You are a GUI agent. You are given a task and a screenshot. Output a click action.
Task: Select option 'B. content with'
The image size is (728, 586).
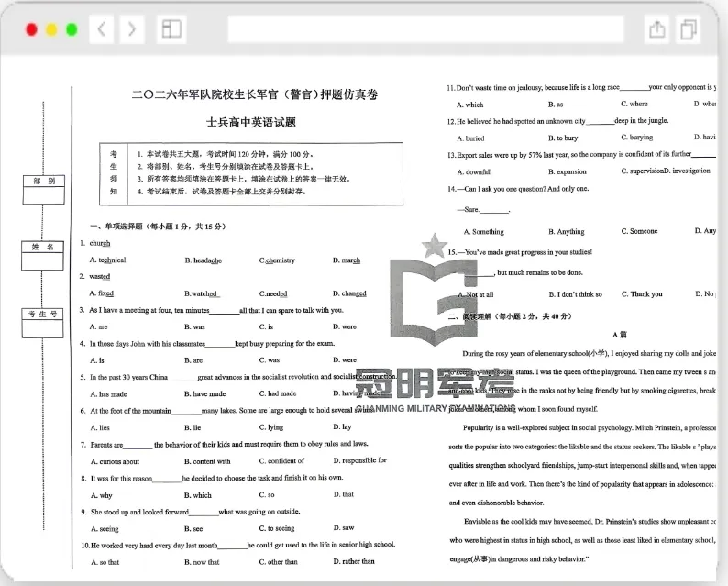[207, 461]
